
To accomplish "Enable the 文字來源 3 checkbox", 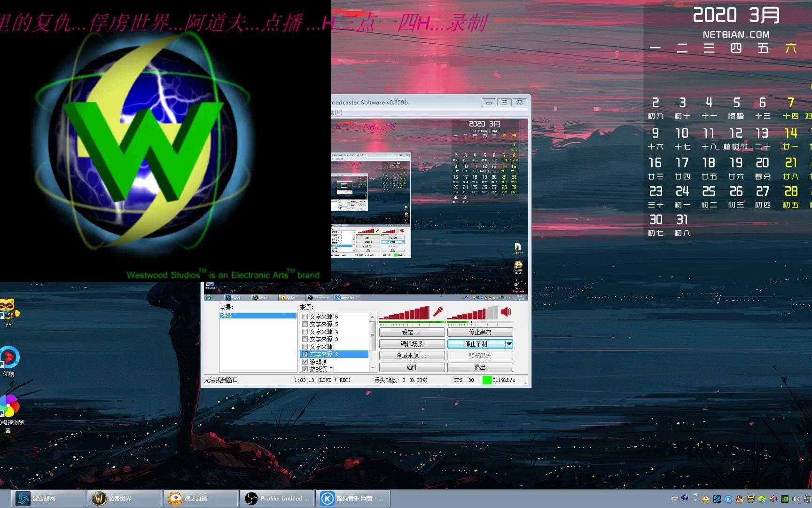I will (305, 339).
